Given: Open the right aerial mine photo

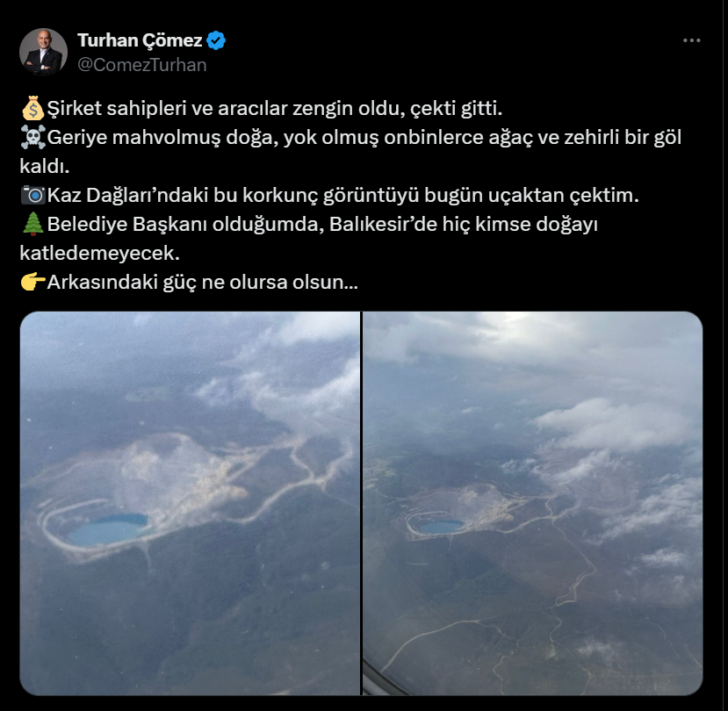Looking at the screenshot, I should 532,503.
